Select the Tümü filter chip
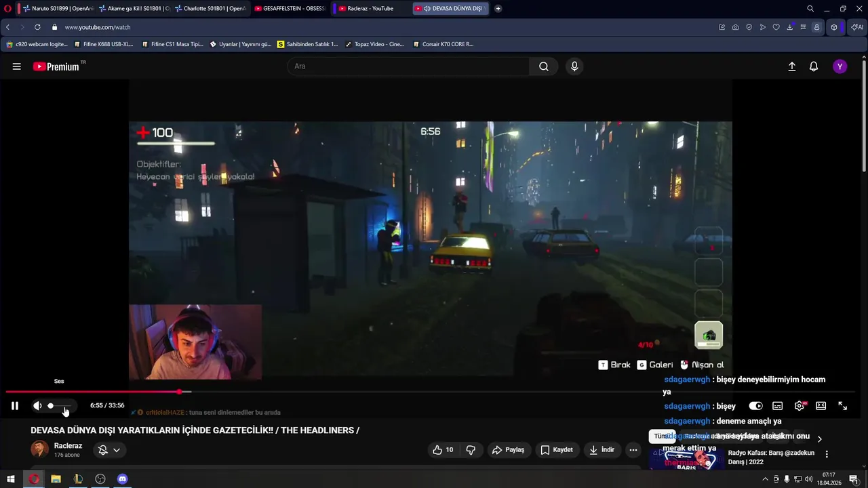Image resolution: width=868 pixels, height=488 pixels. (660, 436)
